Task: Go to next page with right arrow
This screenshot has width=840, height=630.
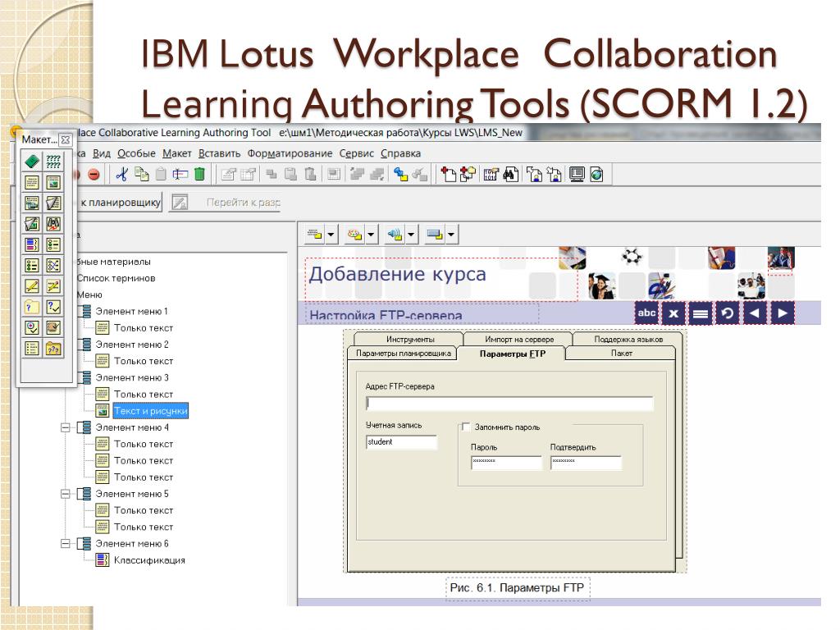Action: coord(782,313)
